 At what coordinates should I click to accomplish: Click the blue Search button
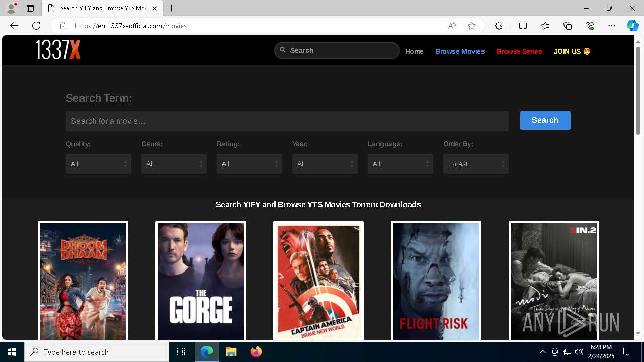click(x=545, y=120)
